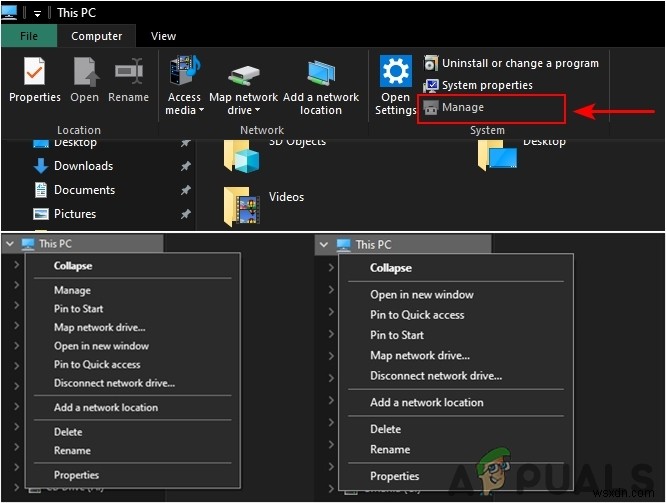Switch to the Computer ribbon tab
Screen dimensions: 666x503
coord(96,36)
